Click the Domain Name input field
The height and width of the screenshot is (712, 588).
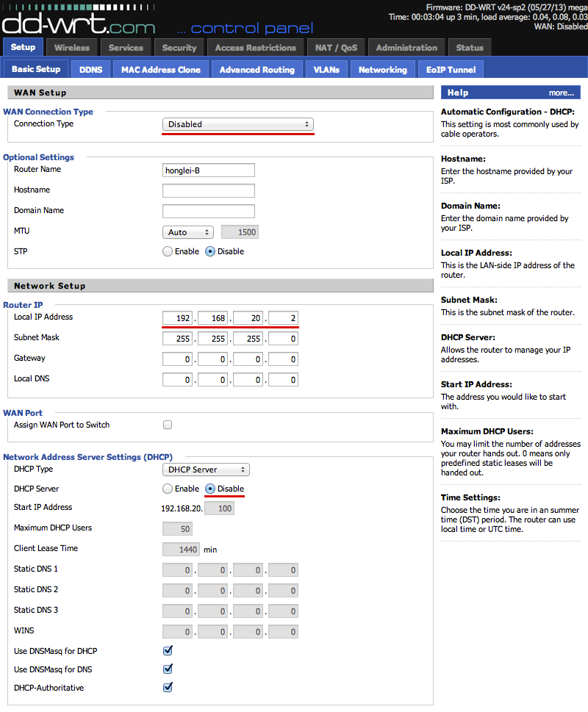(209, 211)
